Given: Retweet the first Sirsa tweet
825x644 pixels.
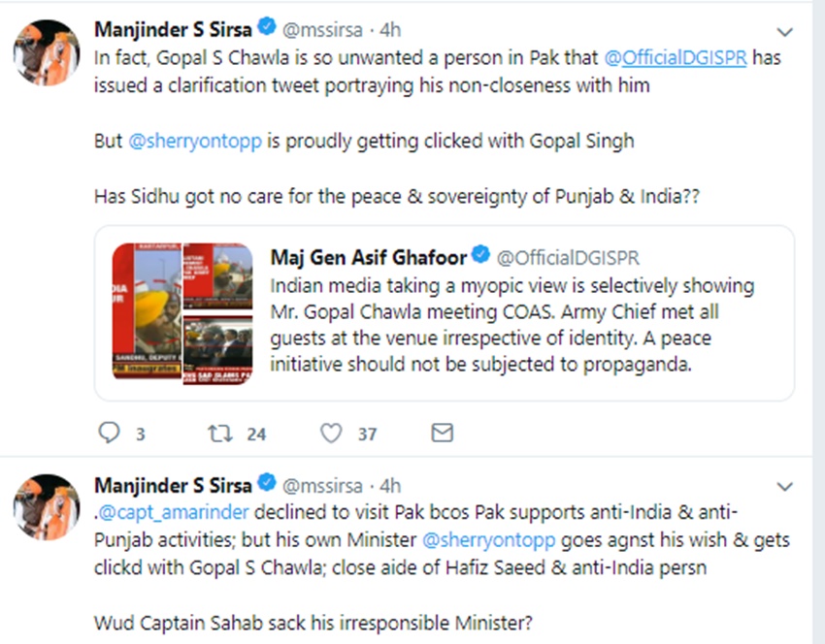Looking at the screenshot, I should (x=220, y=434).
